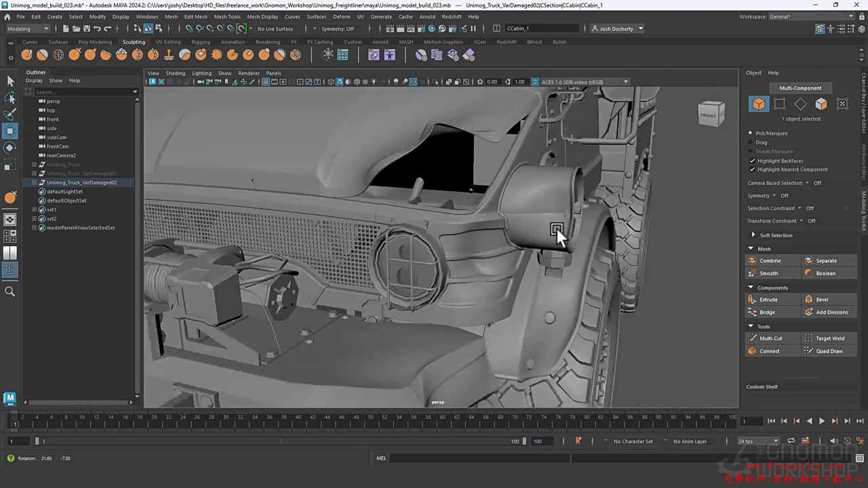
Task: Click the Multi-Cut tool icon
Action: coord(752,338)
